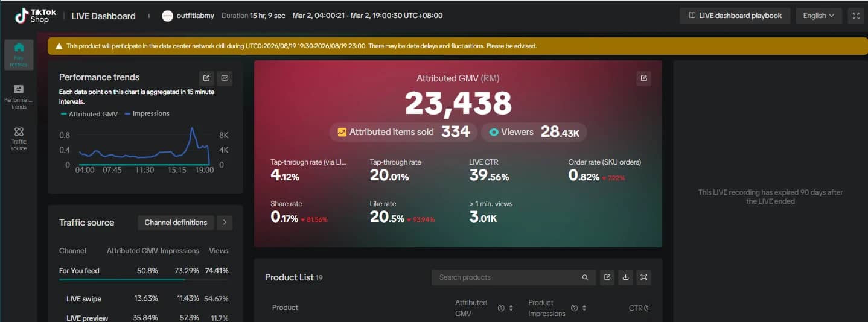Click the Viewers 28.43K pill
868x322 pixels.
pos(534,132)
